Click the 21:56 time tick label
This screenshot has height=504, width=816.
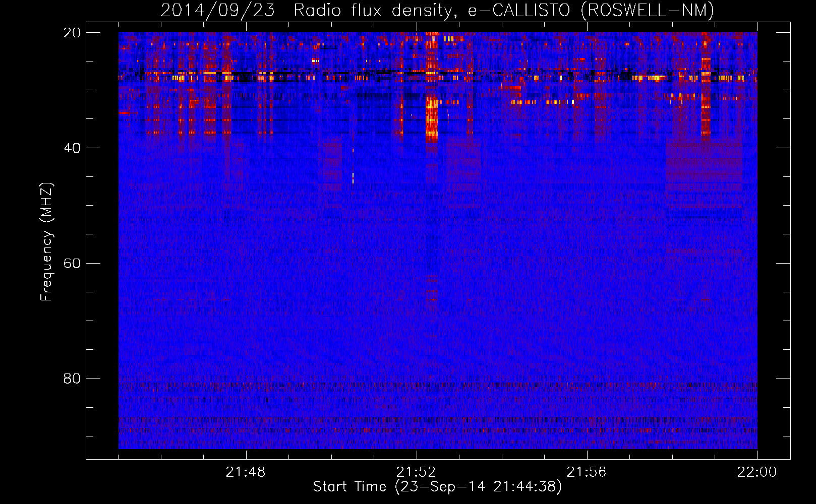pyautogui.click(x=587, y=472)
